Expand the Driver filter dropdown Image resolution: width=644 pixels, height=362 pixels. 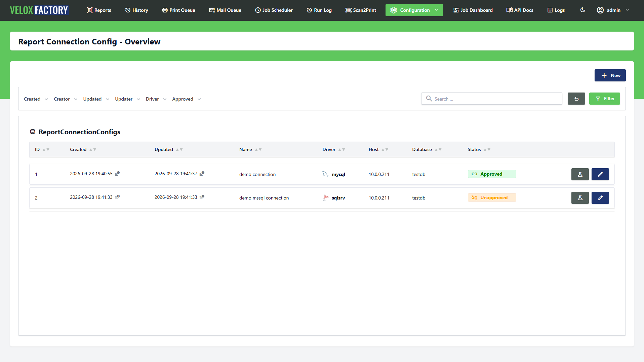click(156, 99)
